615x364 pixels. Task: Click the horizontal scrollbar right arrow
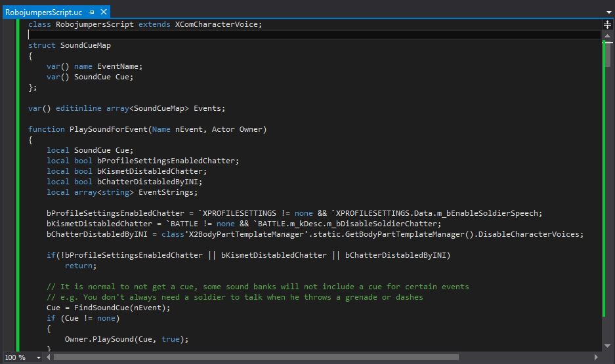coord(596,357)
